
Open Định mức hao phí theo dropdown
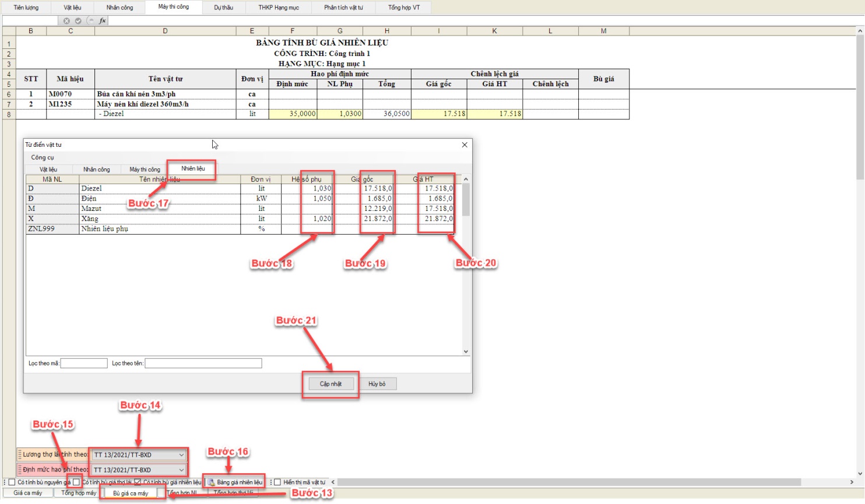[138, 470]
